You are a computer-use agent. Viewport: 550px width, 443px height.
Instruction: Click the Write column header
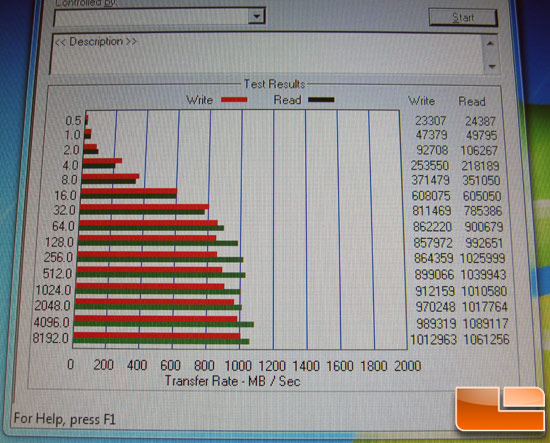click(x=421, y=101)
